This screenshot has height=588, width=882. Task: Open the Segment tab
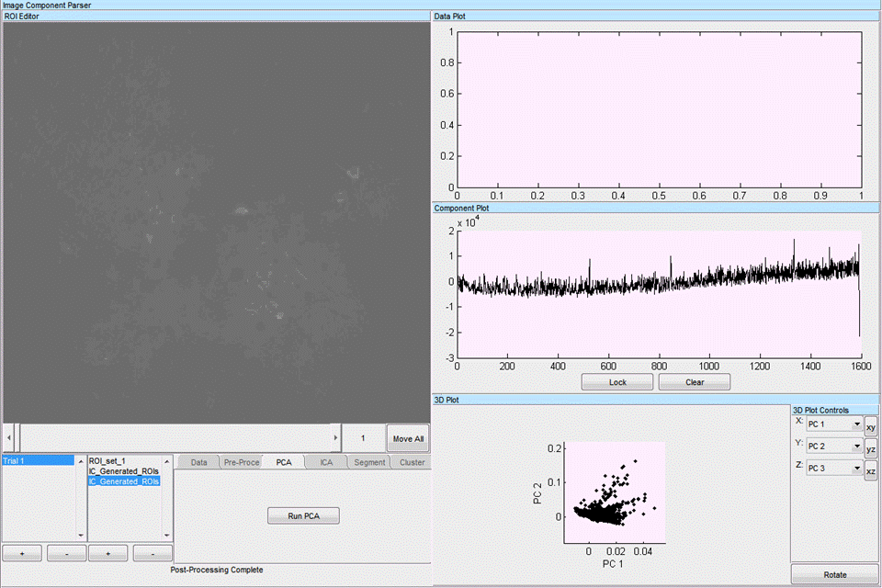pyautogui.click(x=369, y=462)
